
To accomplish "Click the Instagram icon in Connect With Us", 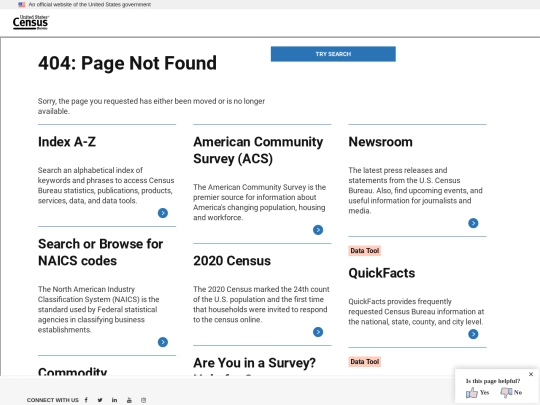I will click(x=144, y=400).
